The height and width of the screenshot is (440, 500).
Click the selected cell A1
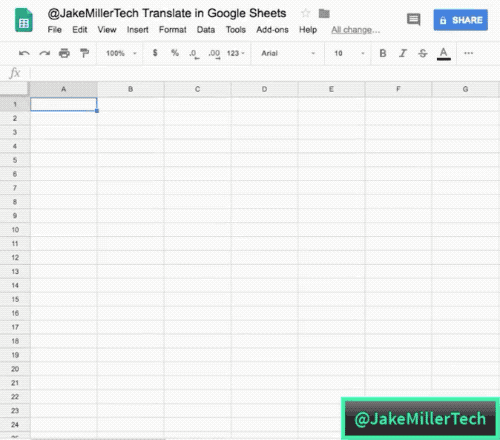[64, 104]
